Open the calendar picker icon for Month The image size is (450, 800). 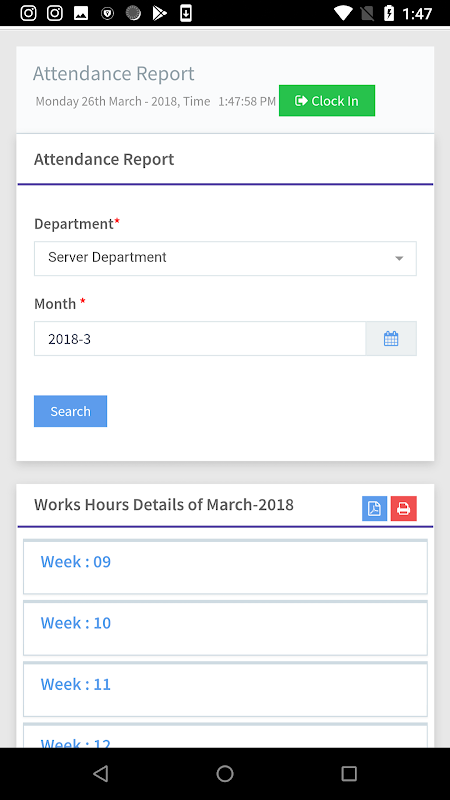[391, 338]
